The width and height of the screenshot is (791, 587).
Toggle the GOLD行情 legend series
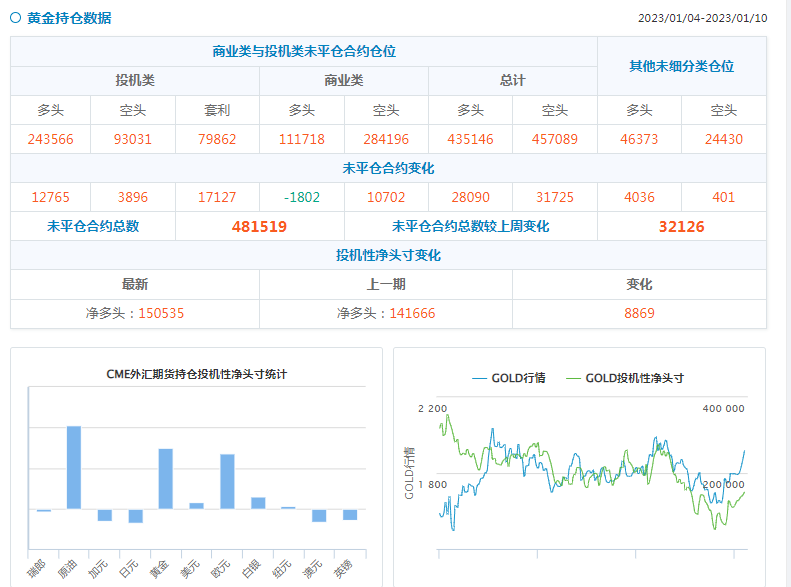pos(508,378)
